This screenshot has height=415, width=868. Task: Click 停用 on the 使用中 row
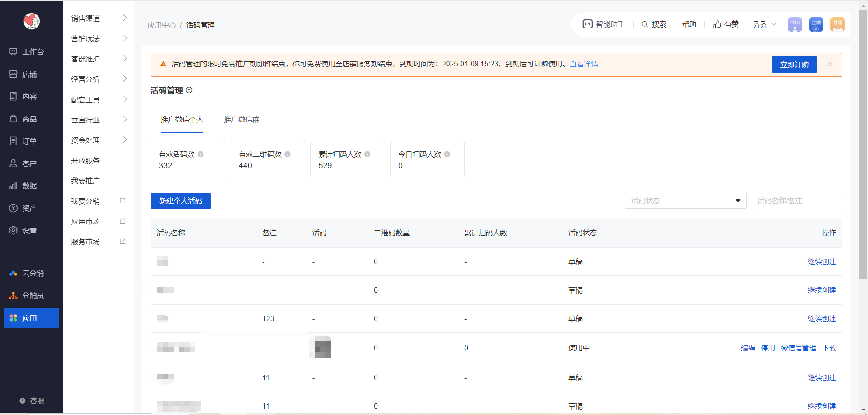[768, 348]
